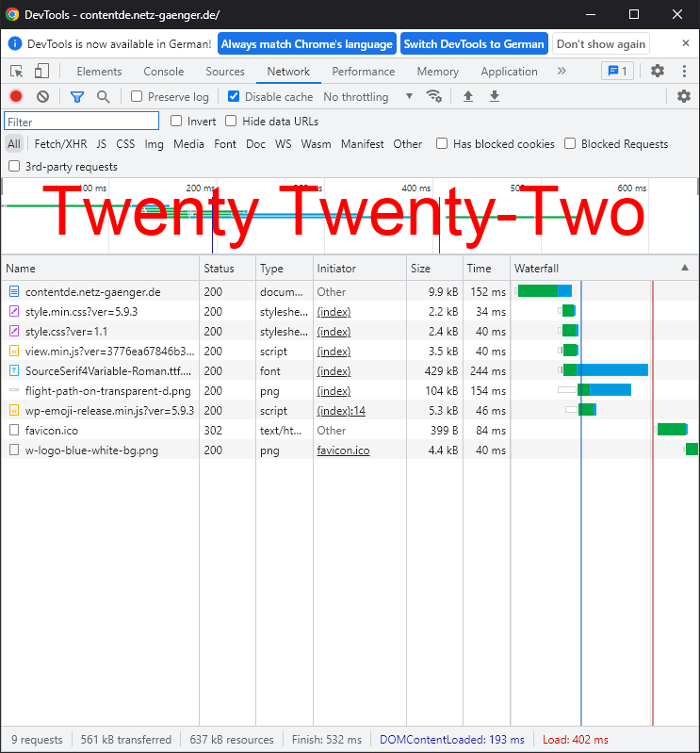Viewport: 700px width, 753px height.
Task: Toggle the device toolbar icon
Action: 41,71
